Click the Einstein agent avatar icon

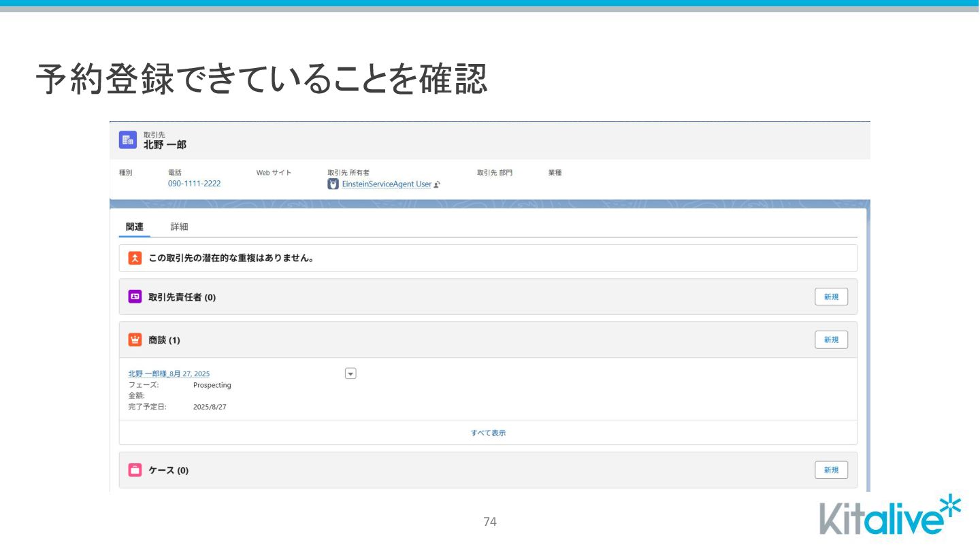pos(333,184)
